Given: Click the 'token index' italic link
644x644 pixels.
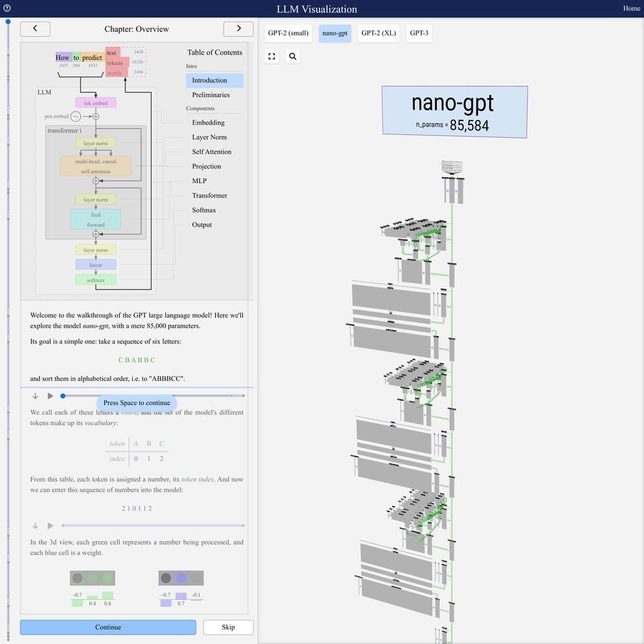Looking at the screenshot, I should (x=198, y=479).
